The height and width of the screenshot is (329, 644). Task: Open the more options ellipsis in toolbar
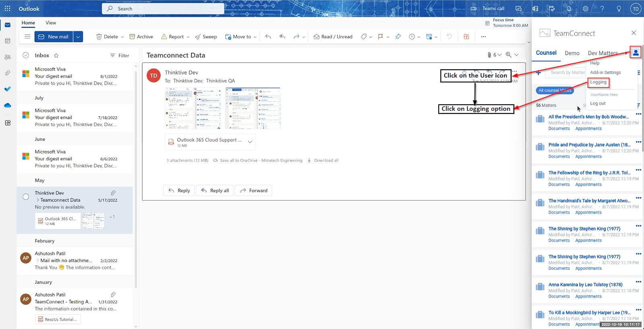(483, 37)
